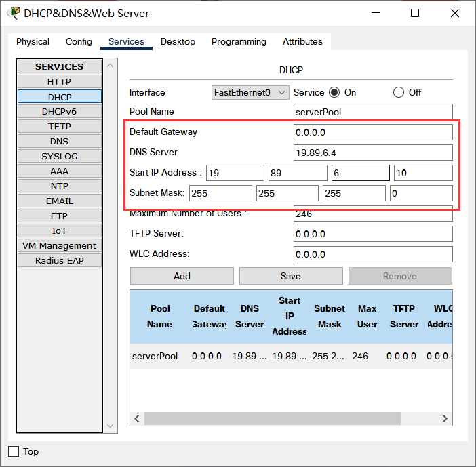476x467 pixels.
Task: Open the DNS service settings
Action: (x=60, y=142)
